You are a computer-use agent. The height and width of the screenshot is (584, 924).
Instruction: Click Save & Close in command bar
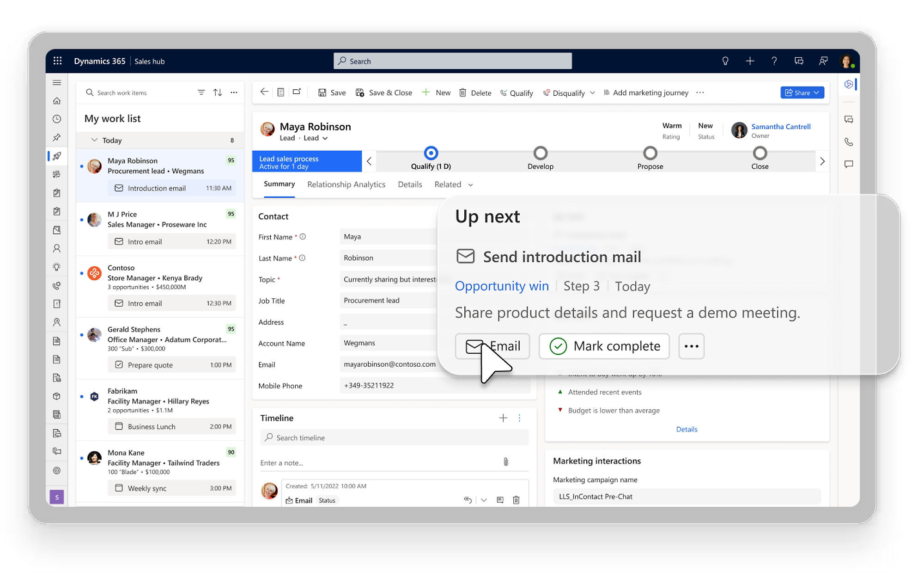[383, 93]
